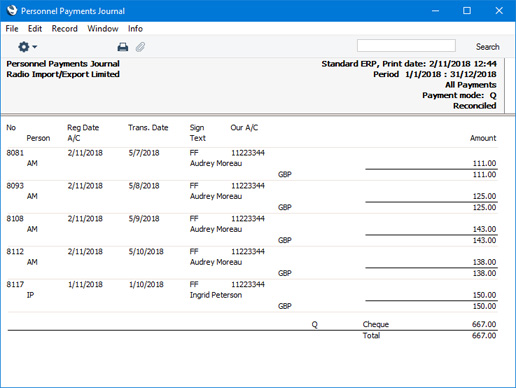Click the 150.00 GBP subtotal

[484, 306]
